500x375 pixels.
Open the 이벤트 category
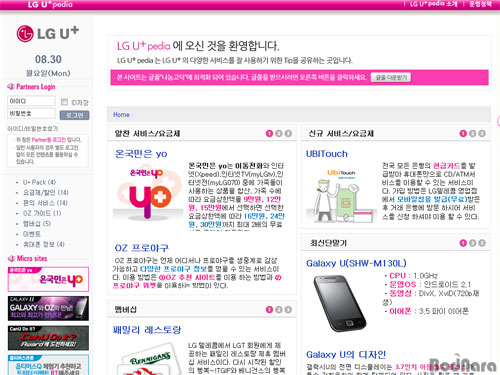pos(32,234)
